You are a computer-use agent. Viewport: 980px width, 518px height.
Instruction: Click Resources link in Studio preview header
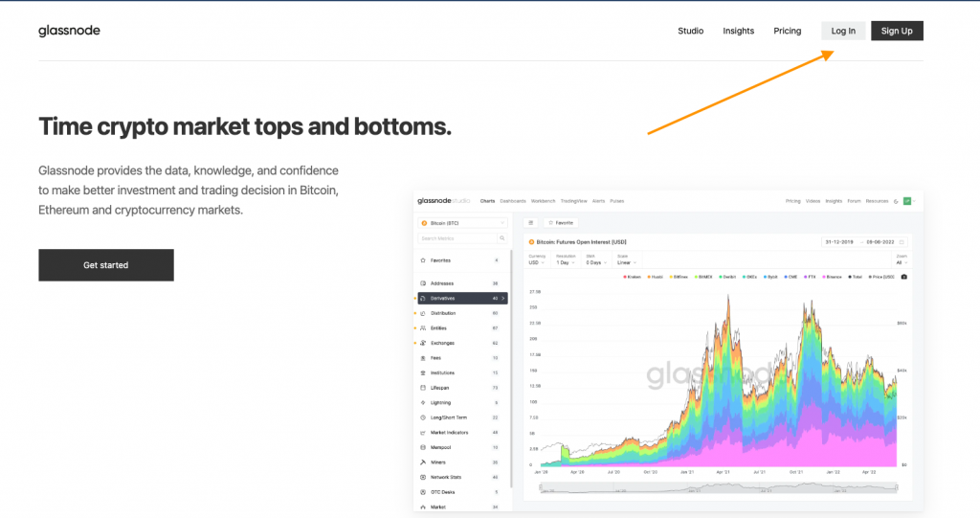(877, 201)
